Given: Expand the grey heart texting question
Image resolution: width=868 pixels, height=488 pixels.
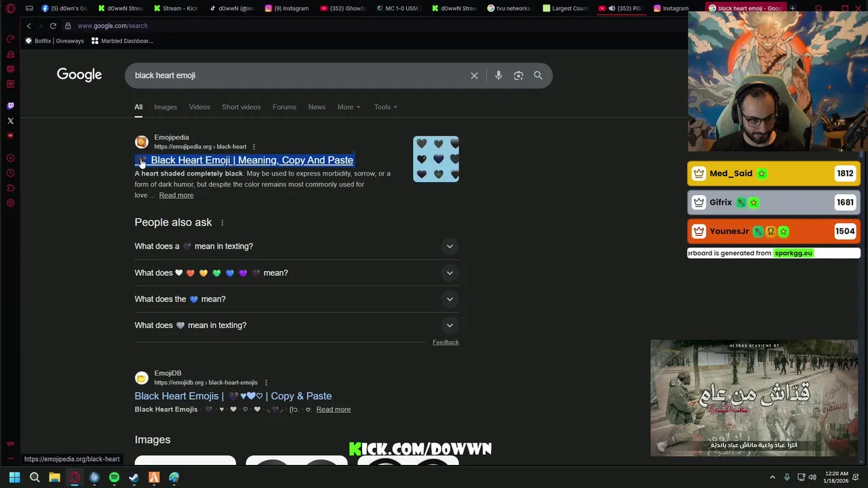Looking at the screenshot, I should (296, 325).
